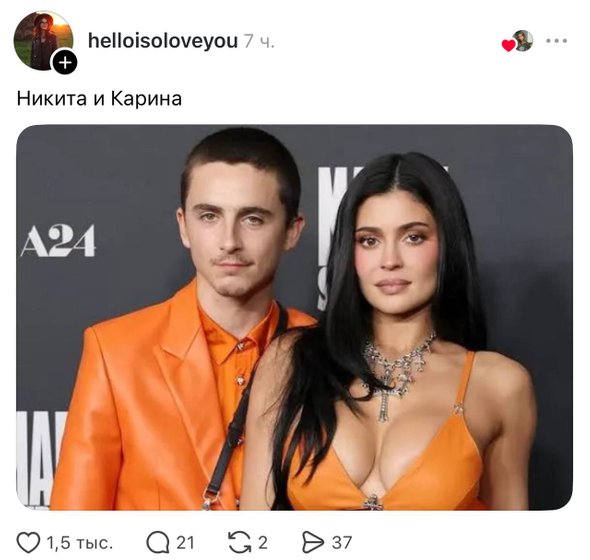590x560 pixels.
Task: Click the 2 reposts count
Action: tap(263, 543)
